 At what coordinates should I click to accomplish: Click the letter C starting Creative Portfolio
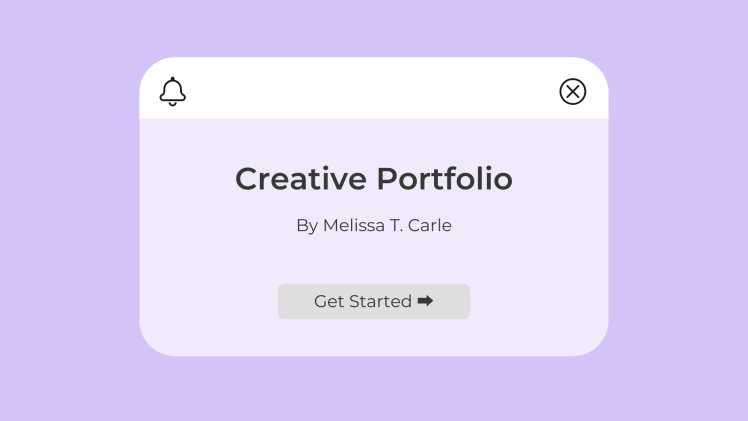coord(247,179)
